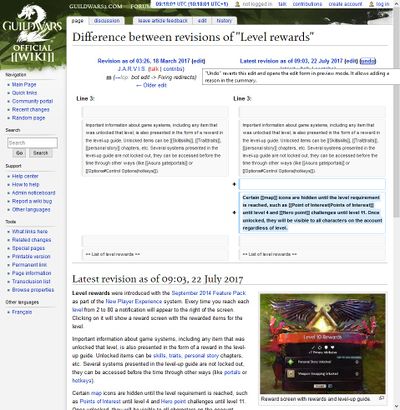Open the 'Help center' link
This screenshot has height=410, width=400.
click(25, 176)
